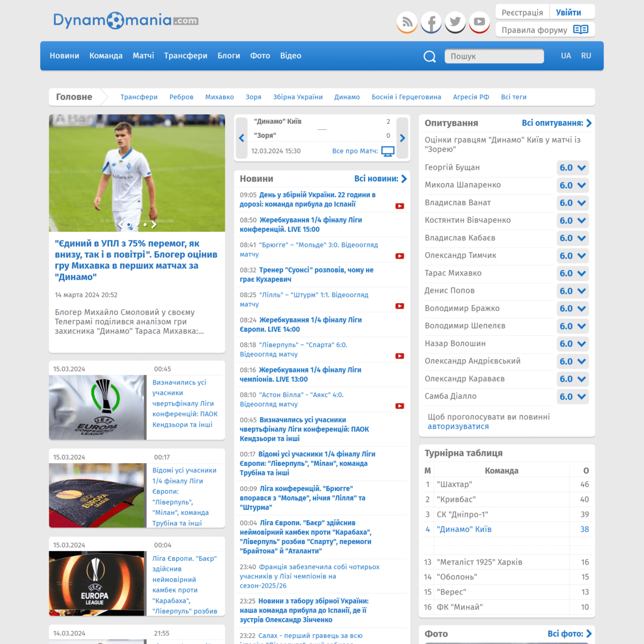The height and width of the screenshot is (644, 644).
Task: Open Europa League ball article thumbnail
Action: (x=97, y=495)
